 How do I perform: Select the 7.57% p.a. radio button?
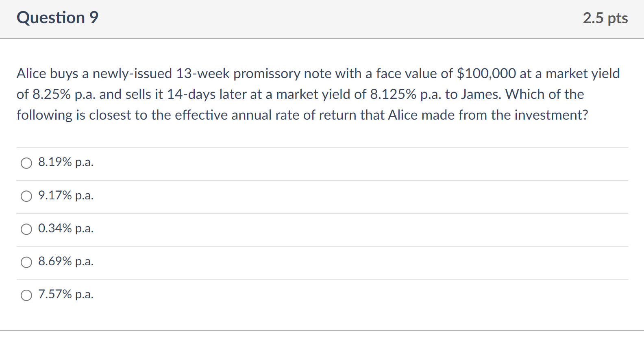(x=26, y=295)
